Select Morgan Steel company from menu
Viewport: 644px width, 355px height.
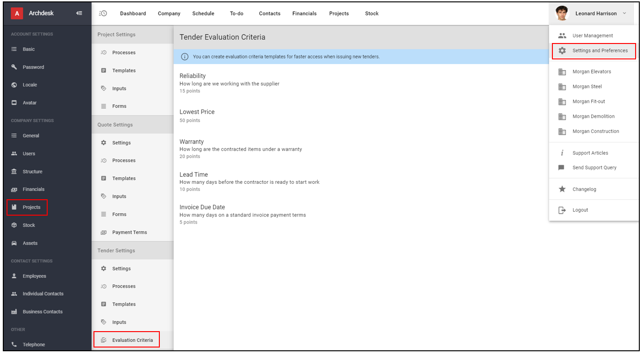point(587,87)
